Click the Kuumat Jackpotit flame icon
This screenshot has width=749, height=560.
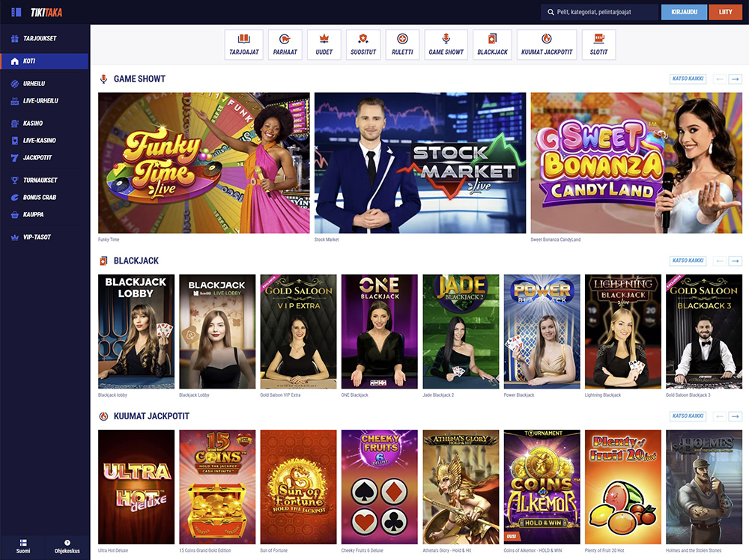pyautogui.click(x=103, y=416)
